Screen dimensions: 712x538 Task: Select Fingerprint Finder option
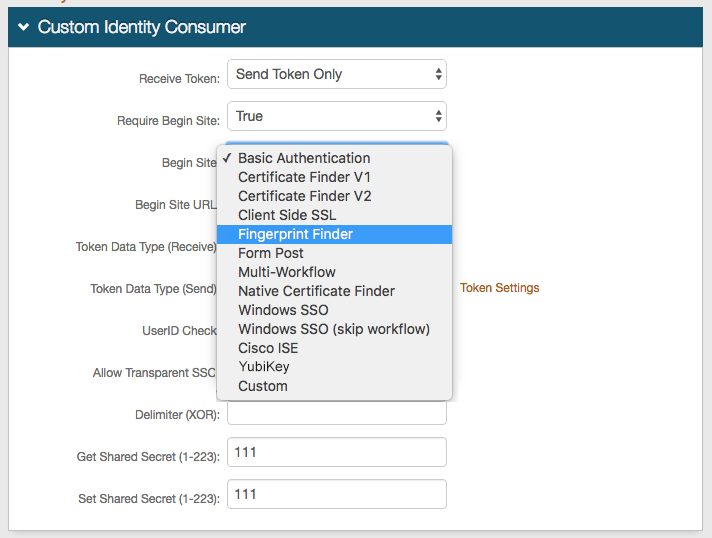pos(295,234)
